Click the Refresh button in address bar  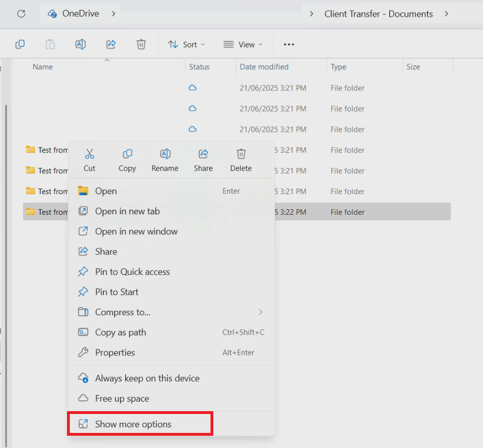pos(21,14)
